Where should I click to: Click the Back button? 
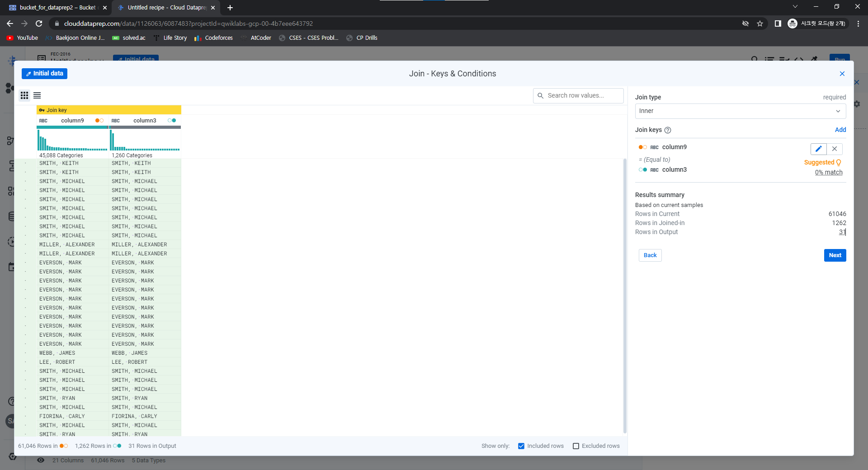pos(650,255)
